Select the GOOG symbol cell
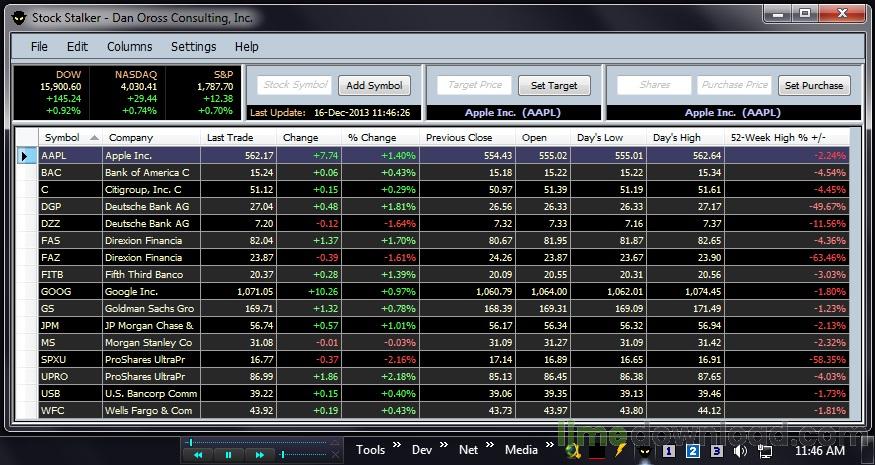This screenshot has width=875, height=465. (x=70, y=291)
